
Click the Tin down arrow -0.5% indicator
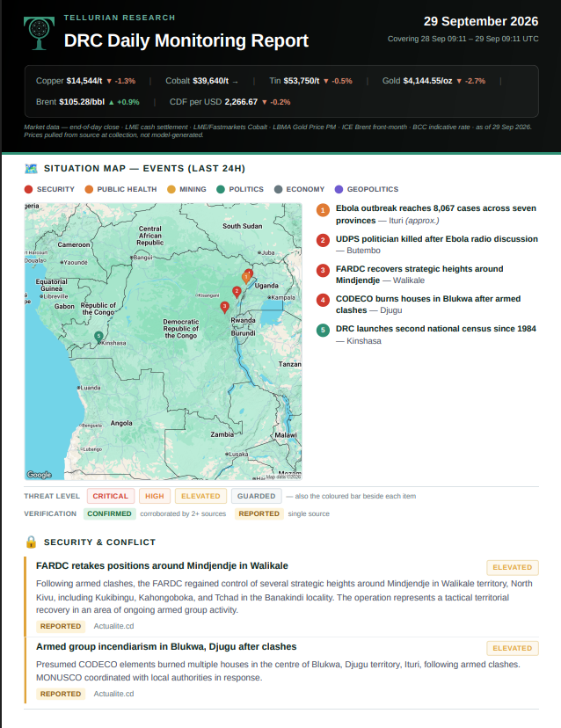(x=338, y=81)
